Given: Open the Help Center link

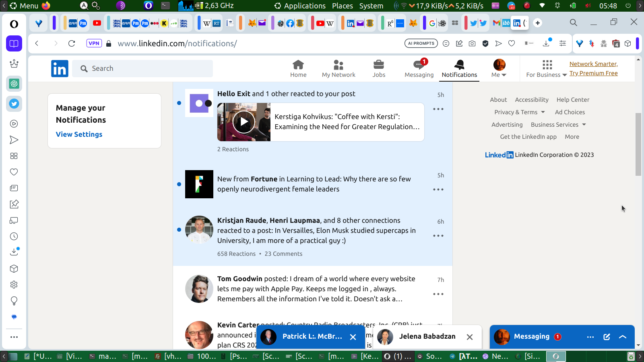Looking at the screenshot, I should point(573,100).
